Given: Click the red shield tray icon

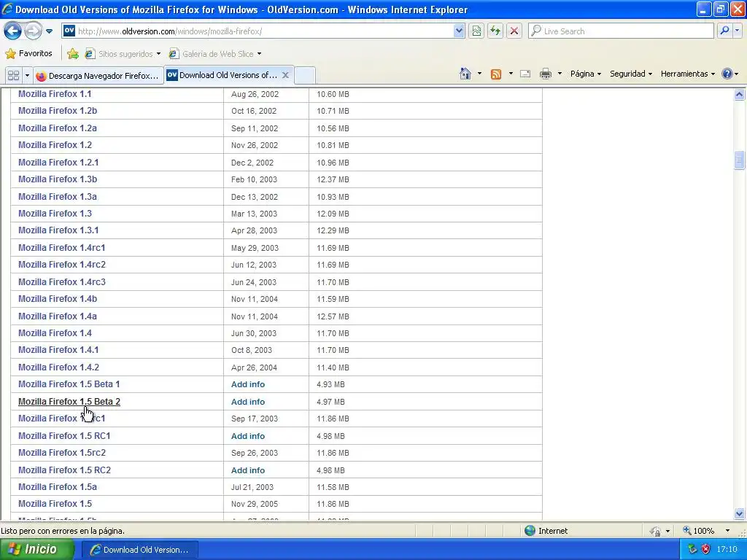Looking at the screenshot, I should [x=706, y=549].
